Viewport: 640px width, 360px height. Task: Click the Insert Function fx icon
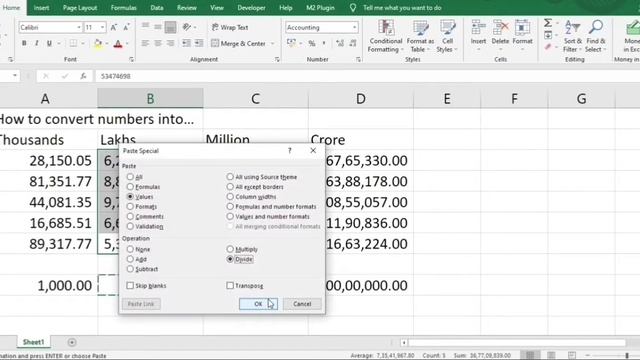tap(83, 76)
